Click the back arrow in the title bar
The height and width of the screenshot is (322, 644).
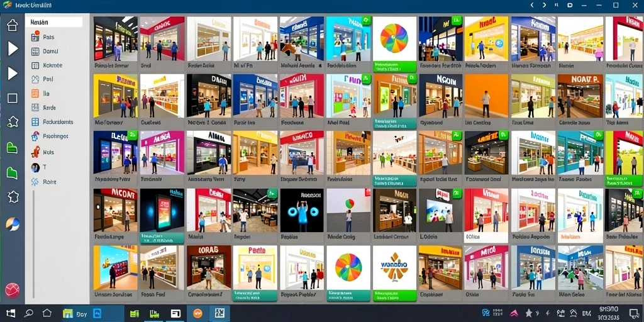point(532,5)
